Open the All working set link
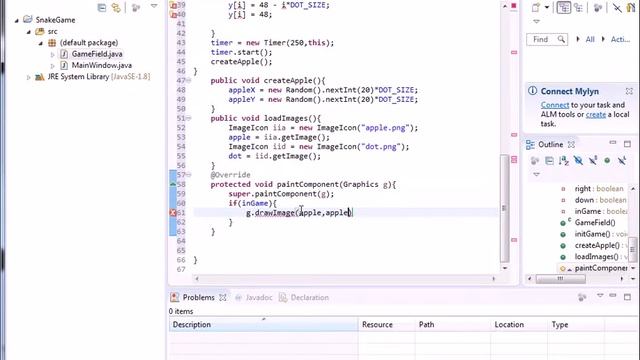The height and width of the screenshot is (360, 640). tap(590, 39)
